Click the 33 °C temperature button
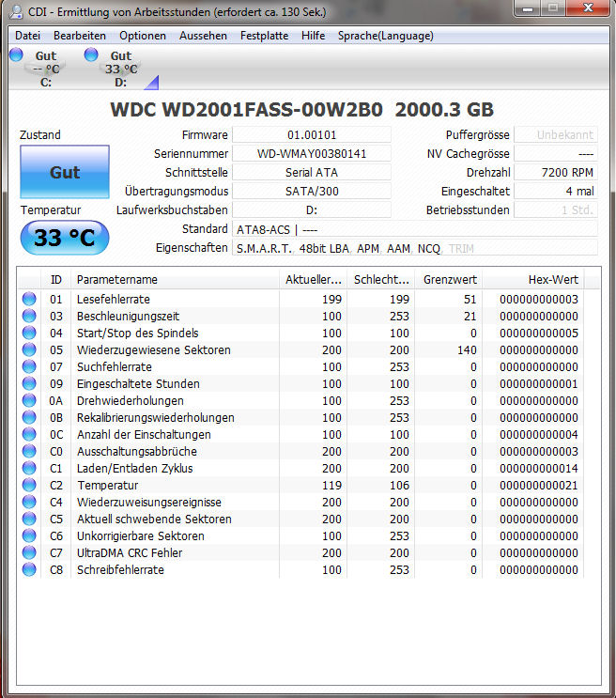This screenshot has width=616, height=698. point(65,238)
